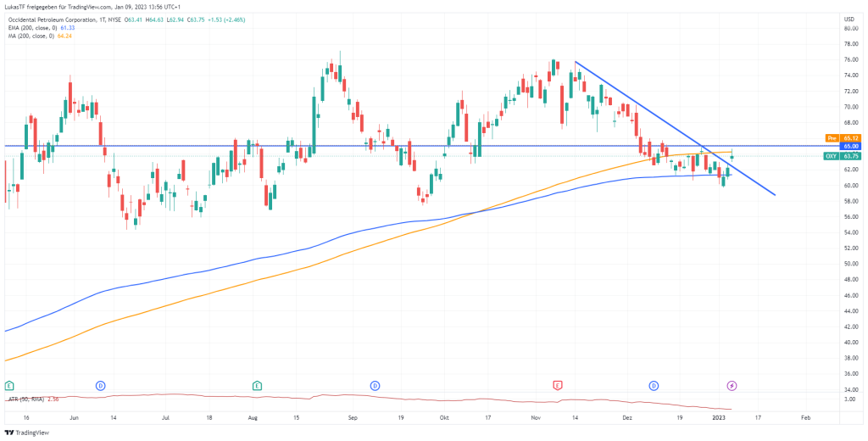Select the dividend marker in September

pos(374,386)
